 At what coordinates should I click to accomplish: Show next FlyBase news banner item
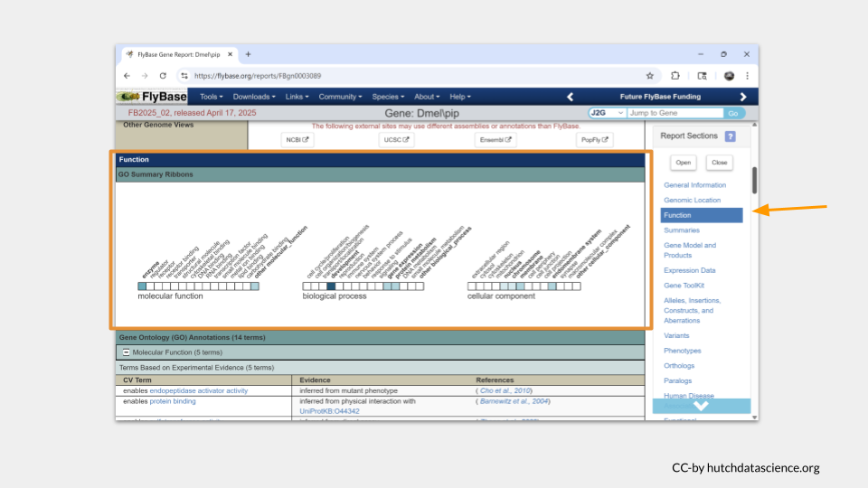point(743,97)
